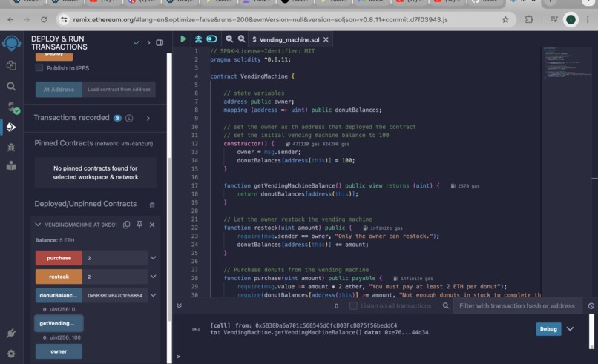Open the gift-box plugin icon in sidebar
The width and height of the screenshot is (598, 364).
pyautogui.click(x=11, y=165)
